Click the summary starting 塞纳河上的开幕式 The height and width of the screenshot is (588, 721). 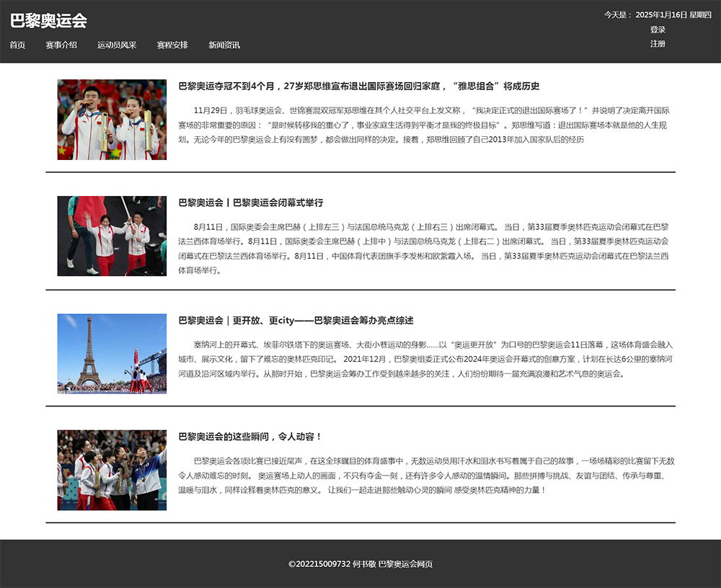tap(425, 359)
